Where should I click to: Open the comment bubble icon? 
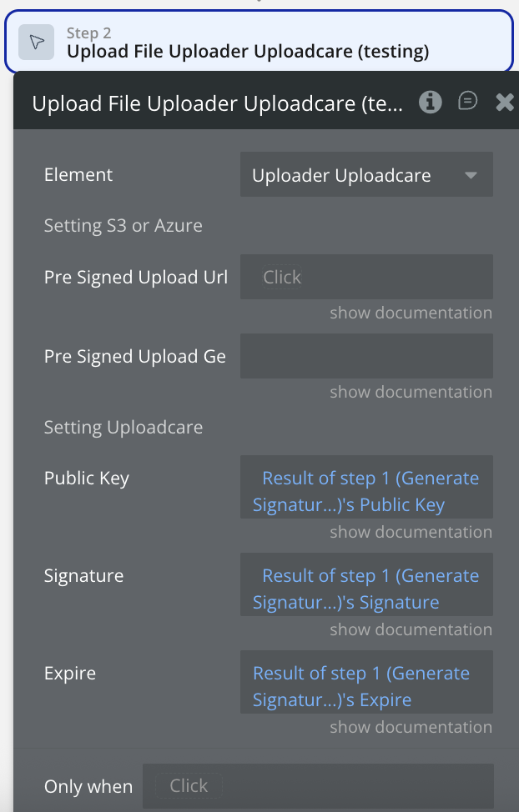click(x=468, y=102)
